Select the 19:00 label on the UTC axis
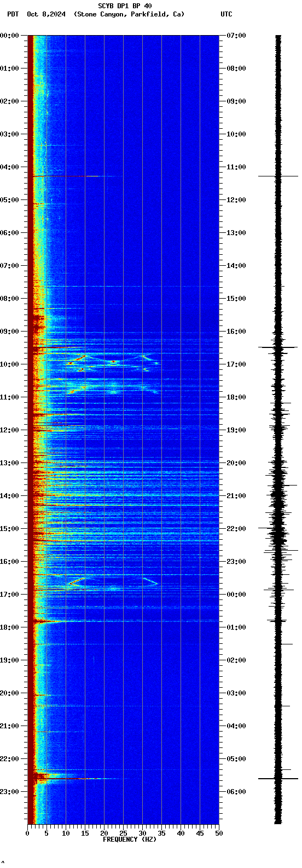 236,430
